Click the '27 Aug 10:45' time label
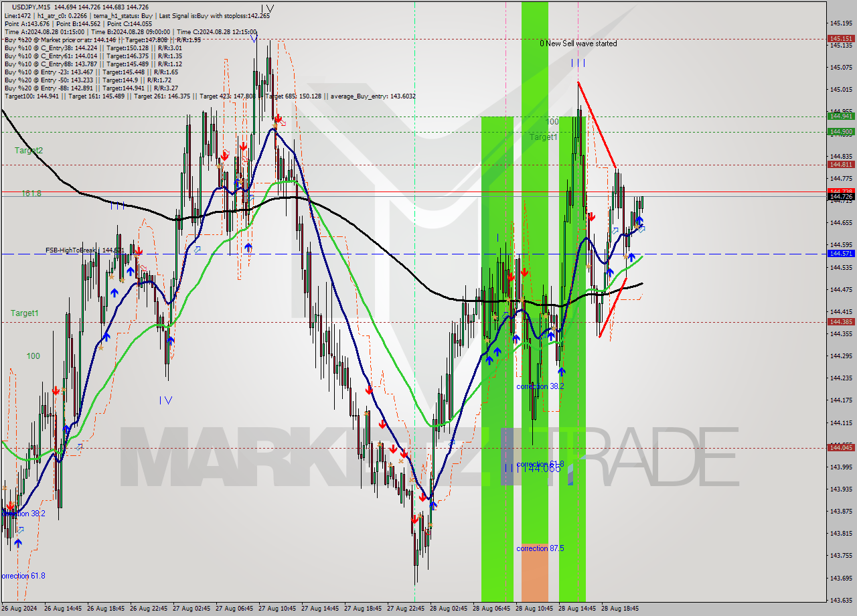The height and width of the screenshot is (616, 857). [277, 609]
